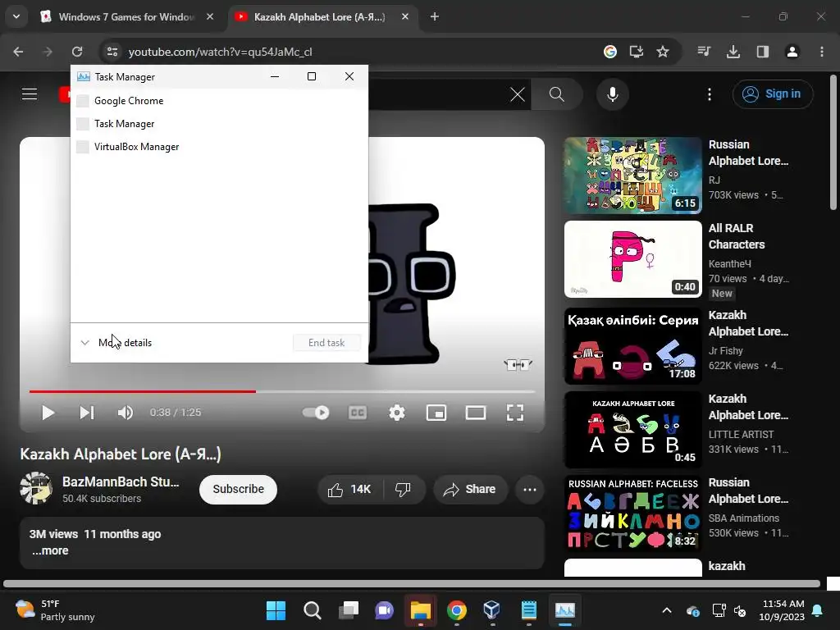The image size is (840, 630).
Task: Click the Google icon in the address bar
Action: tap(610, 52)
